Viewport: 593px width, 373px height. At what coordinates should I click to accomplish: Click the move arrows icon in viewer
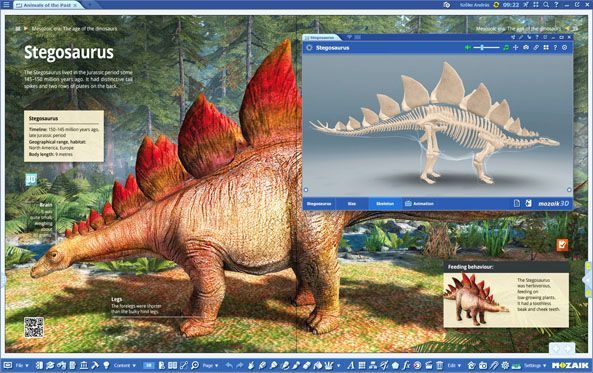click(515, 48)
